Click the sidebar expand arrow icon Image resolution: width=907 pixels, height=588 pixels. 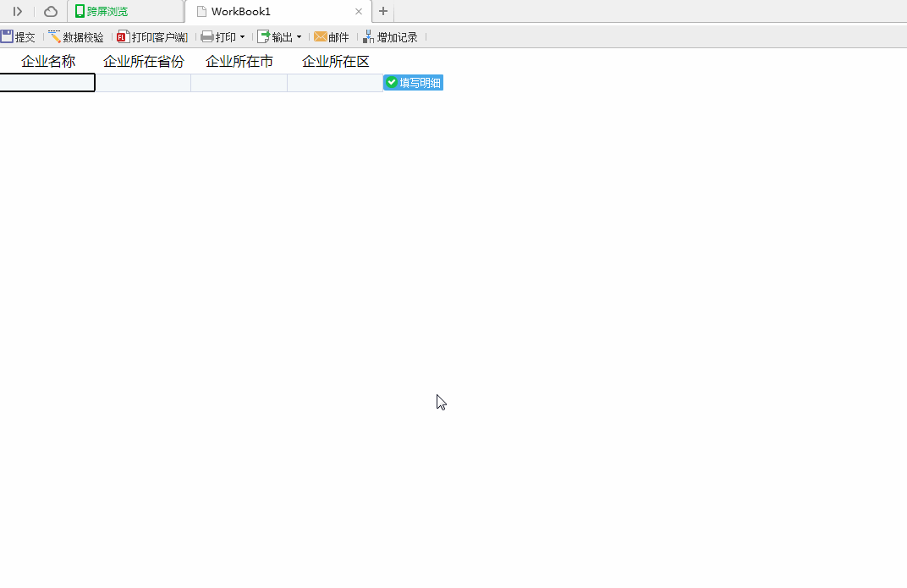18,11
